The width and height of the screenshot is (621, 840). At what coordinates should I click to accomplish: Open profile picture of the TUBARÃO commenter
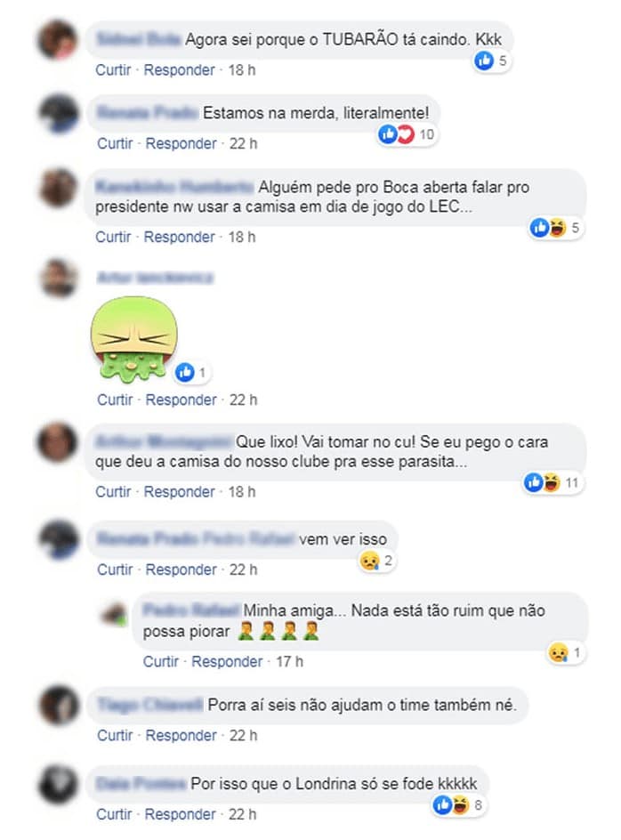[58, 40]
